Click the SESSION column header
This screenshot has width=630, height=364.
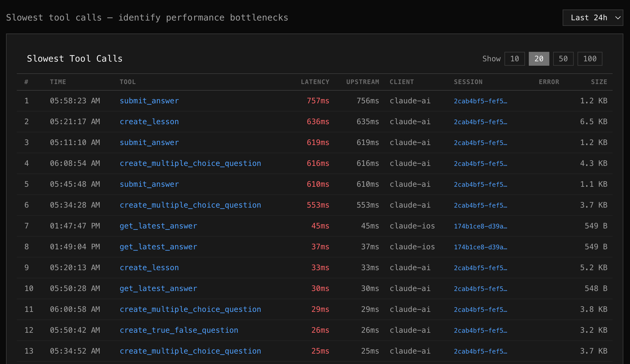pos(468,82)
